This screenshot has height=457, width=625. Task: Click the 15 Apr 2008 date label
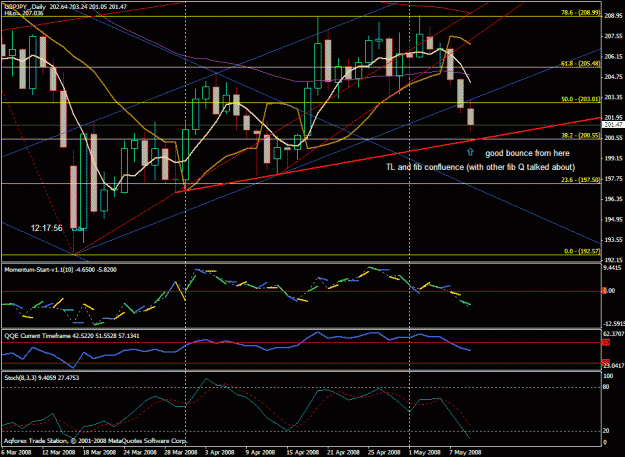tap(303, 453)
